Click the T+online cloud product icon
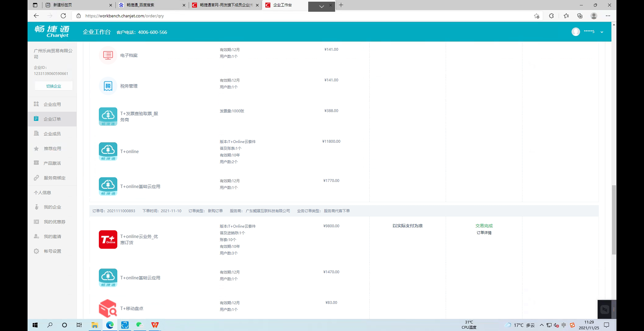Image resolution: width=644 pixels, height=331 pixels. coord(108,151)
